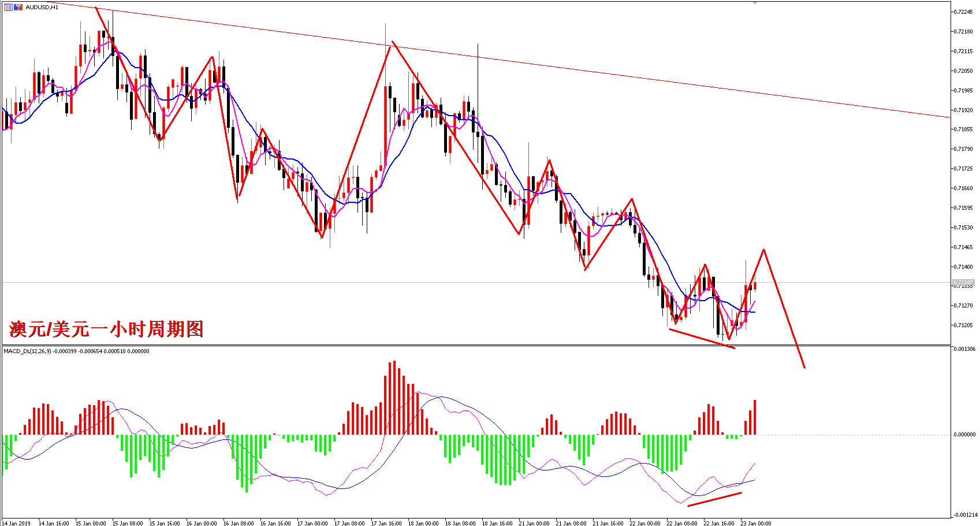Click the 21 Jan 00:00 time label
980x526 pixels.
[x=534, y=523]
